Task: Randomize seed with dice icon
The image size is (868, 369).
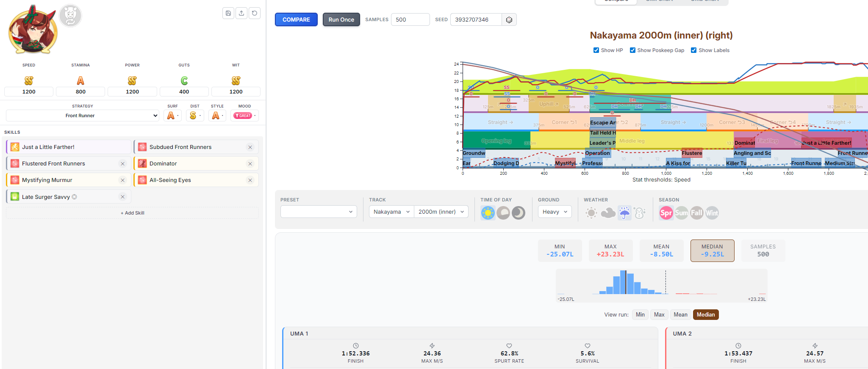Action: pos(509,20)
